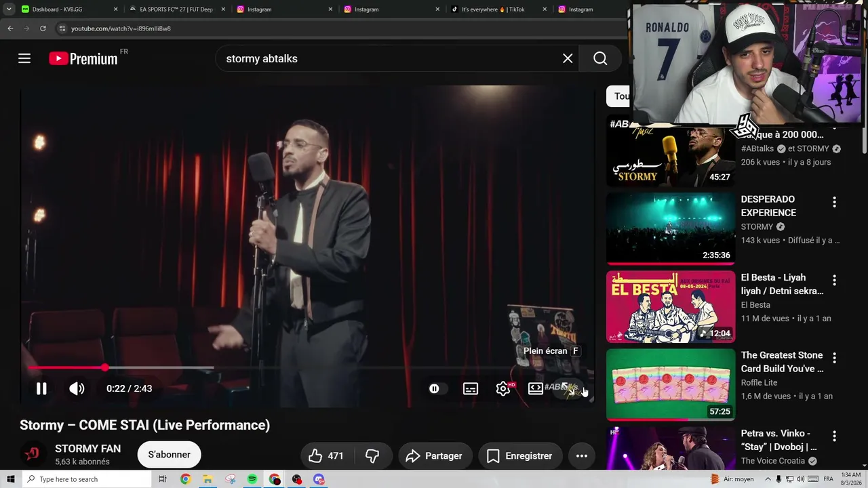Go to the YouTube Premium home logo
This screenshot has height=488, width=868.
(x=83, y=59)
